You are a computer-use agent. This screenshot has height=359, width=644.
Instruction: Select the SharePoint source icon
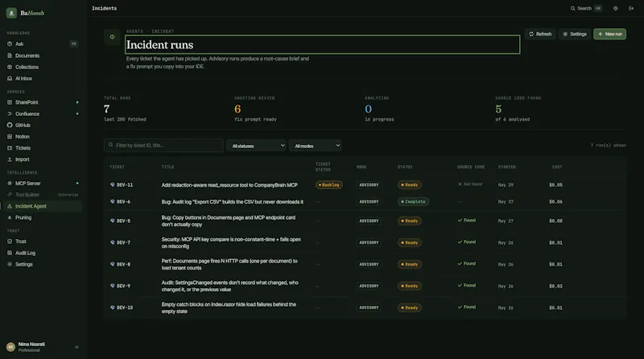coord(10,102)
